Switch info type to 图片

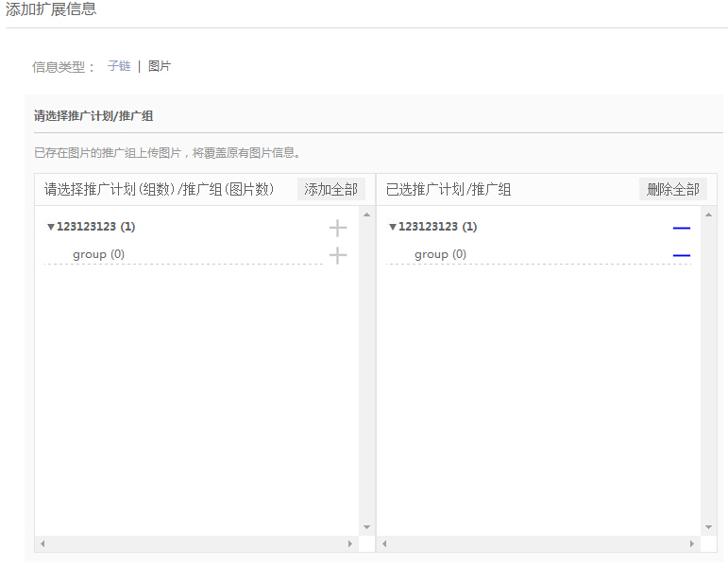160,66
